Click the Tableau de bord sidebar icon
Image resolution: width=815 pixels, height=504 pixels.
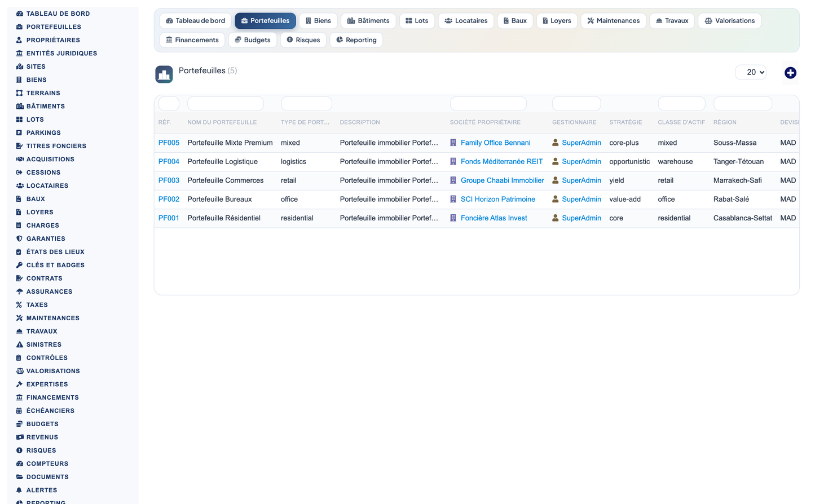pos(20,14)
